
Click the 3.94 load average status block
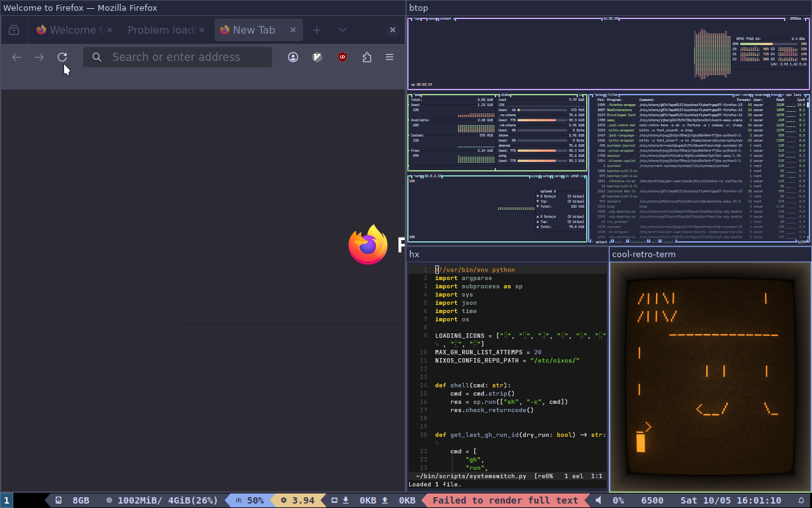[298, 500]
